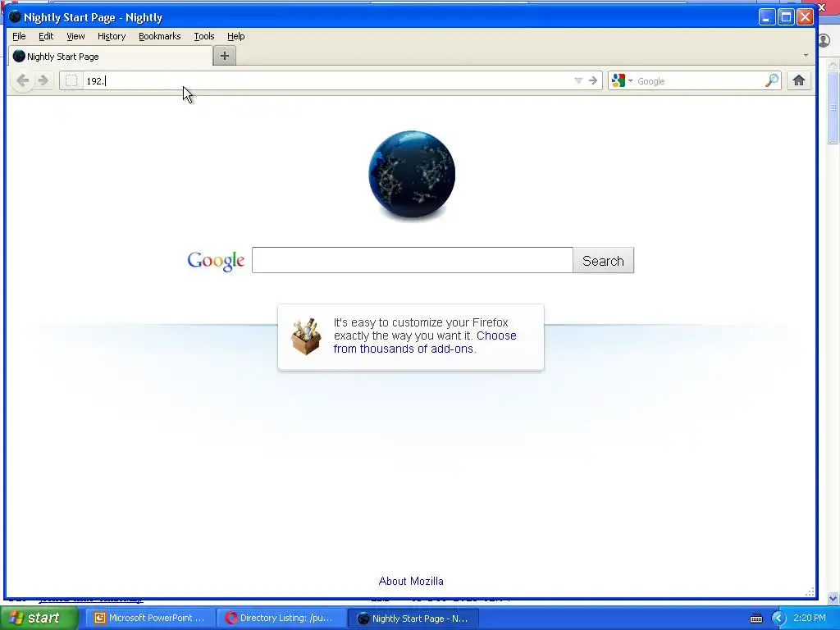
Task: Click the Nightly Start Page taskbar button
Action: (413, 619)
